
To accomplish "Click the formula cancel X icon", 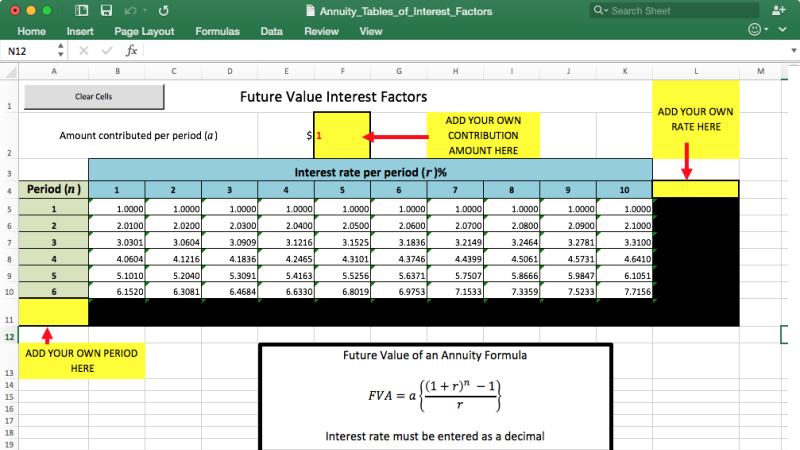I will coord(84,51).
